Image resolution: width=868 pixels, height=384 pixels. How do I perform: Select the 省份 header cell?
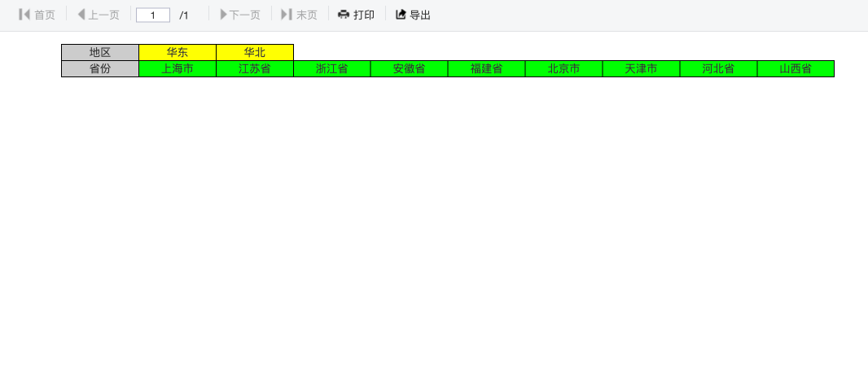pos(100,69)
